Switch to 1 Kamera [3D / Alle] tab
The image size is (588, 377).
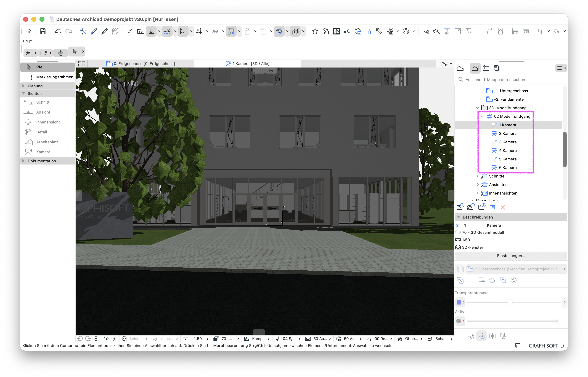[247, 64]
